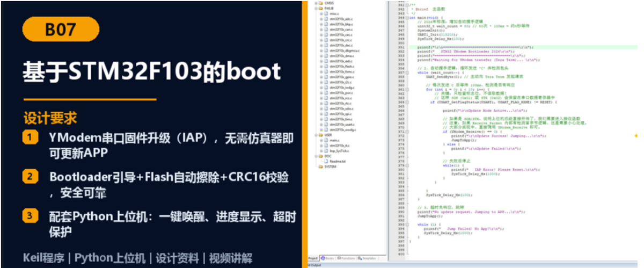Select stm32f10x_iwdg.c in project tree
The width and height of the screenshot is (644, 268).
click(x=343, y=88)
